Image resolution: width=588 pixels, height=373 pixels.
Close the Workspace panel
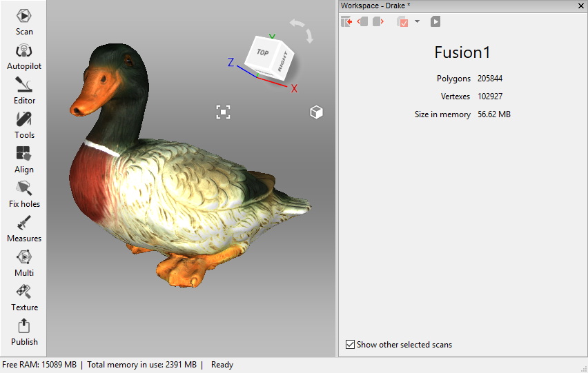581,6
